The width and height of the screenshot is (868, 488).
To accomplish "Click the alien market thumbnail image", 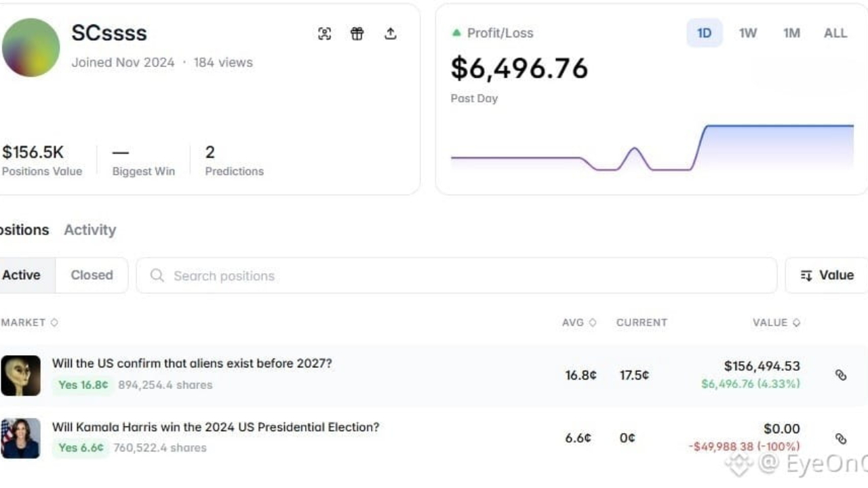I will [20, 375].
